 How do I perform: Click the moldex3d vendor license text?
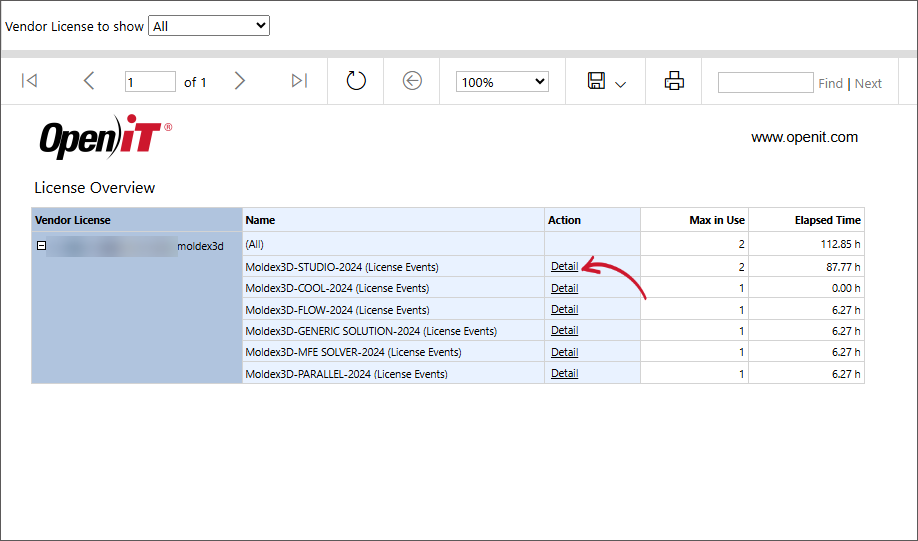point(200,246)
